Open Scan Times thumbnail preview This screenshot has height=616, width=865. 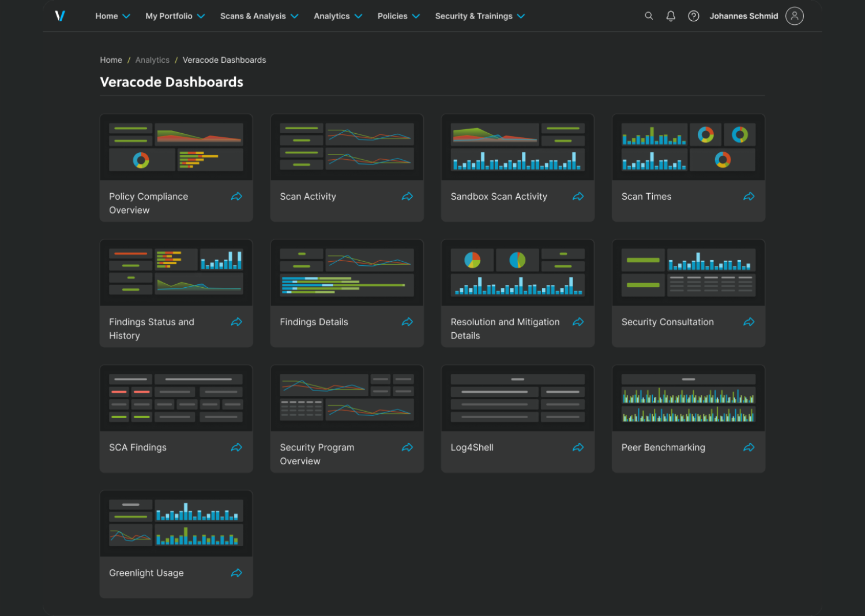[689, 147]
